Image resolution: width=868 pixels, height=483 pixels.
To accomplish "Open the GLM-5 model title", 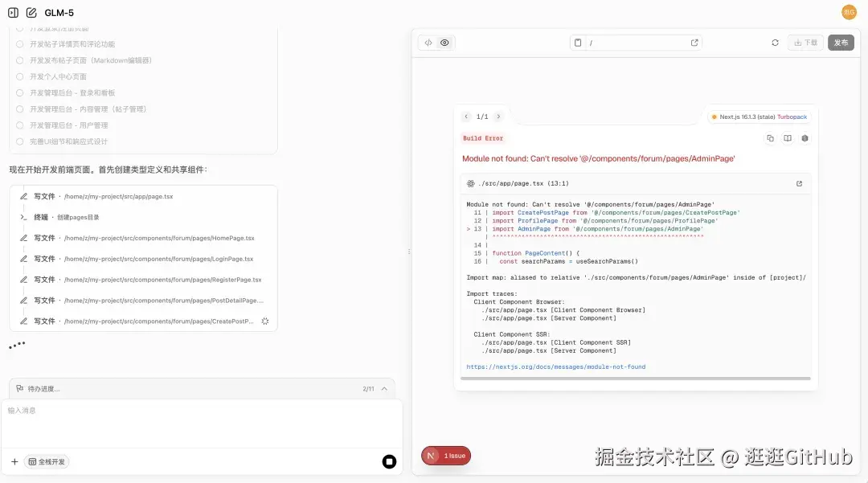I will point(59,13).
